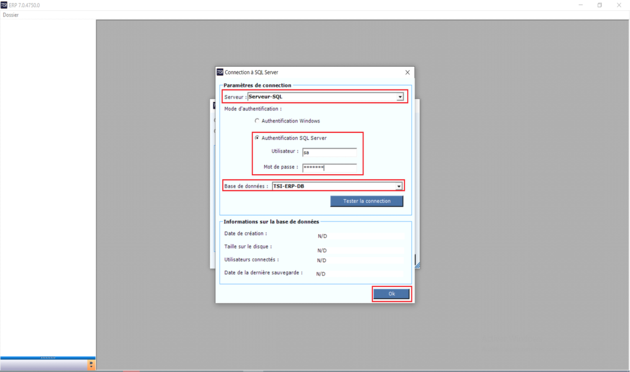Viewport: 630px width, 372px height.
Task: Click into the Utilisateur field
Action: pyautogui.click(x=329, y=152)
